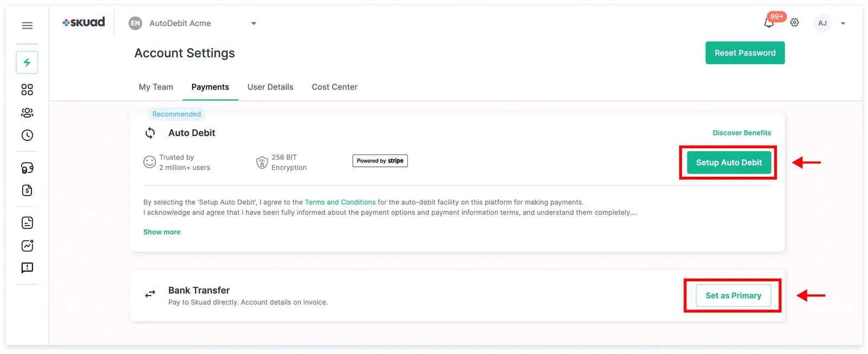Open the Terms and Conditions link

pos(340,202)
